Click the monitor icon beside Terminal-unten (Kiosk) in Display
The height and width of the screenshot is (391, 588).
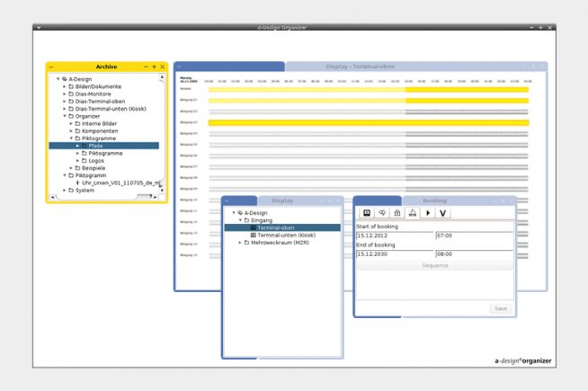pyautogui.click(x=254, y=235)
